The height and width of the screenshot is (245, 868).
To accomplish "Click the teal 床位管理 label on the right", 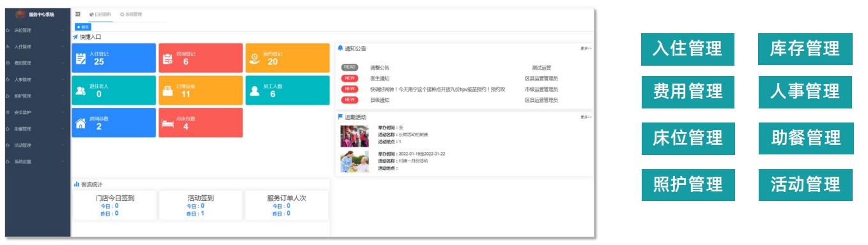I will point(688,138).
